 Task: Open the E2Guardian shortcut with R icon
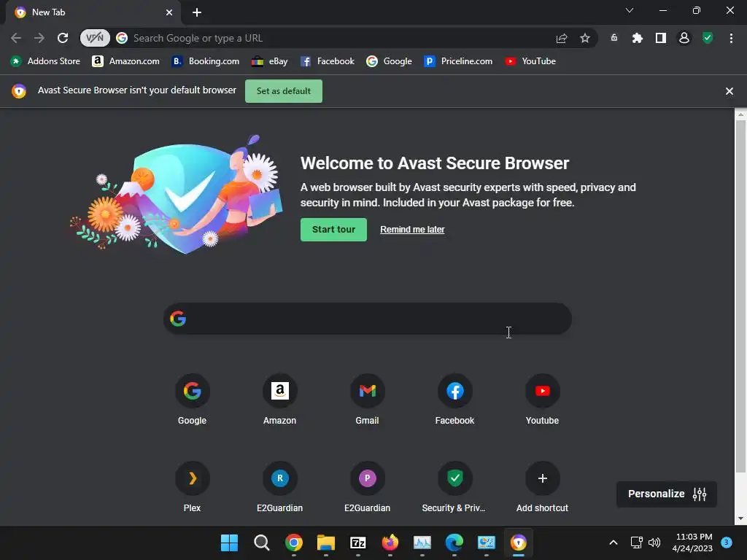point(279,486)
